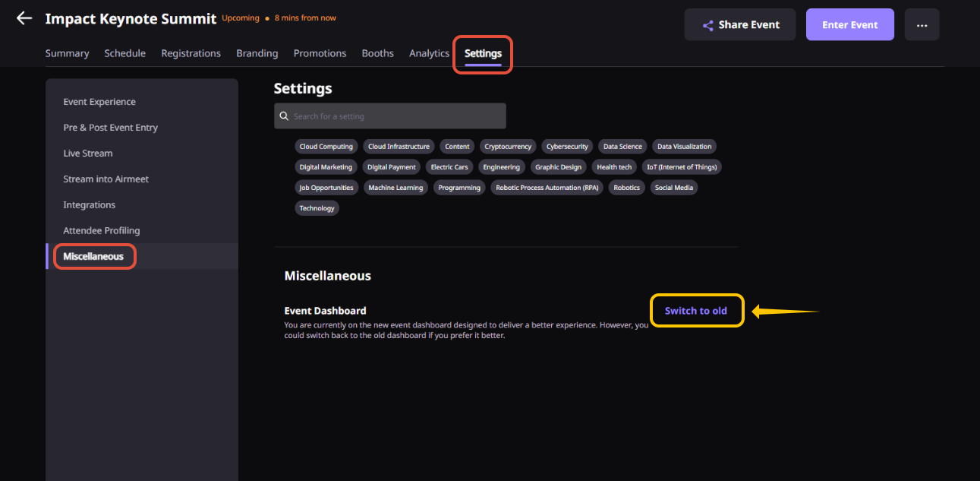Select the Digital Marketing tag

pos(326,167)
